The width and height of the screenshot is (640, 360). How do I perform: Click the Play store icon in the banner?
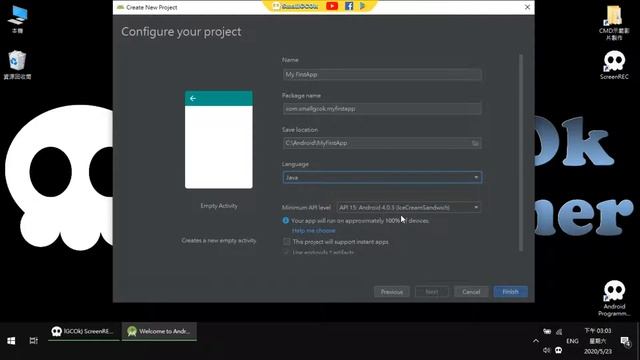coord(362,6)
